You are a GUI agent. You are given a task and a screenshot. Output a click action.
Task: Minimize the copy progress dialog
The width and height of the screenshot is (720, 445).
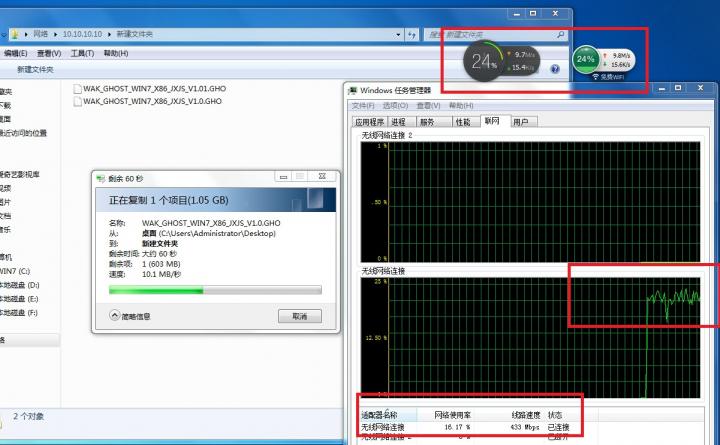coord(283,176)
